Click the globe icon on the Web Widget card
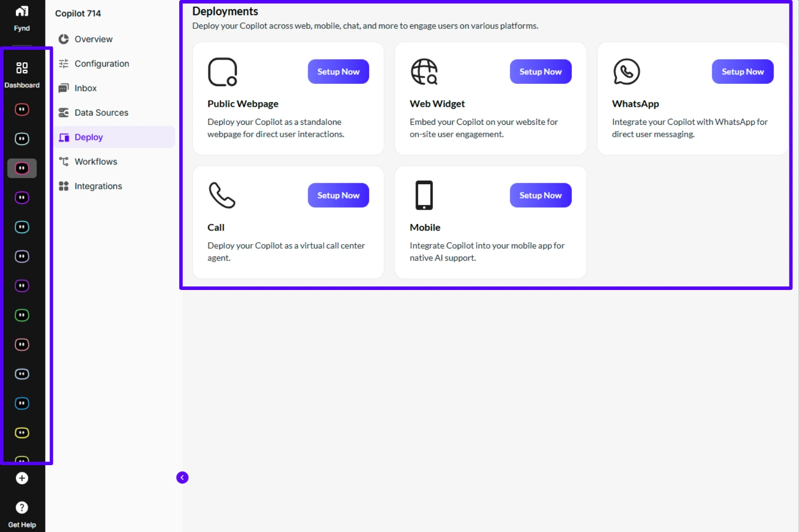 point(424,71)
